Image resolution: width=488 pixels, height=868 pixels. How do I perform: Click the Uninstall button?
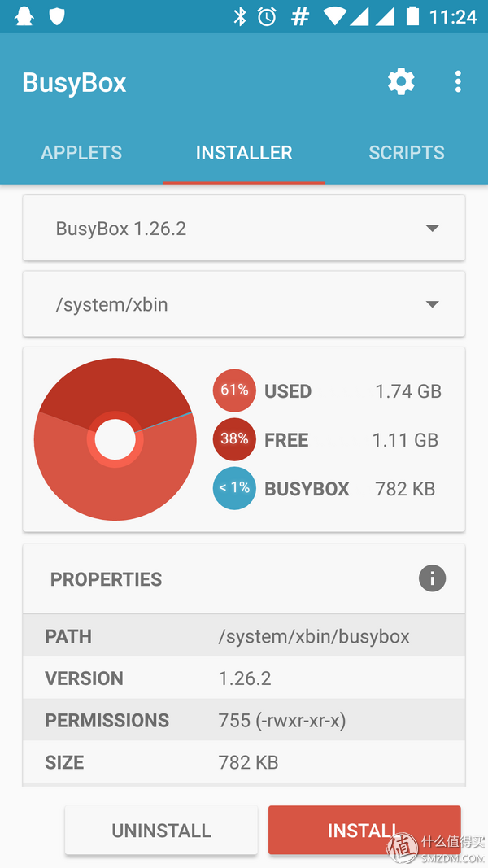[x=161, y=830]
